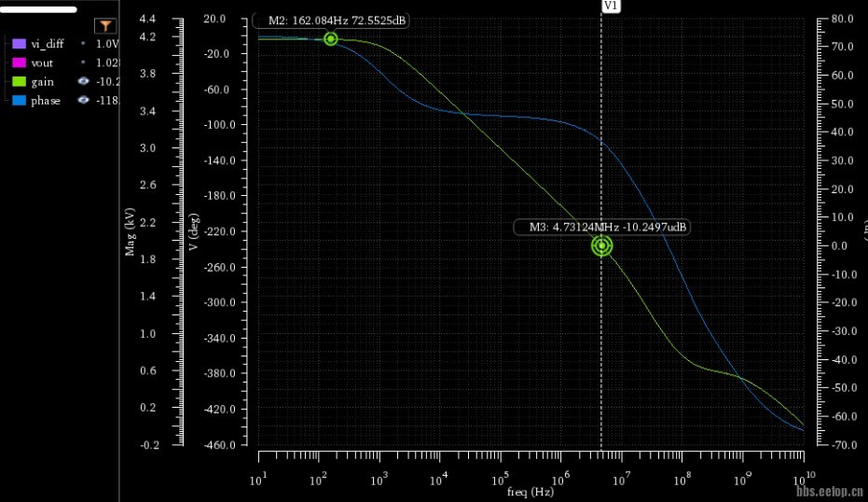
Task: Show the vout trace via its visibility dot
Action: [x=84, y=63]
